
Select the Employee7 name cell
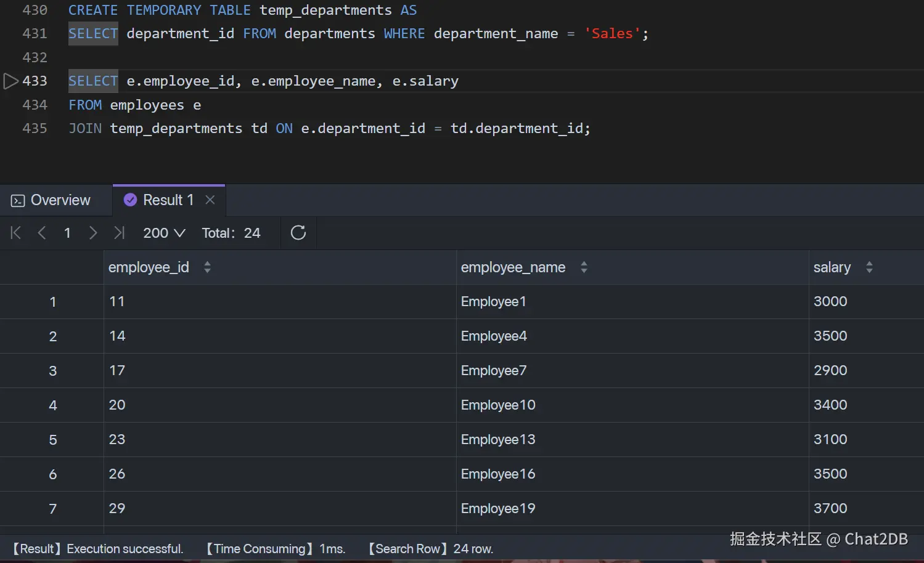(632, 370)
